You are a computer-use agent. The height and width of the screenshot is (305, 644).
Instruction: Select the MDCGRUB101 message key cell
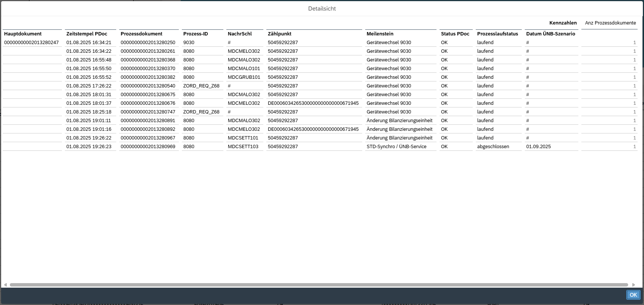point(244,77)
